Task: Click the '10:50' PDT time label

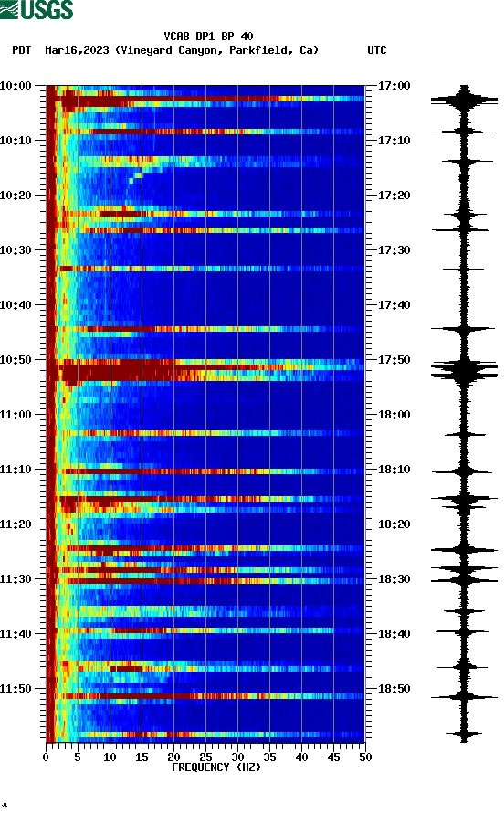Action: (16, 360)
